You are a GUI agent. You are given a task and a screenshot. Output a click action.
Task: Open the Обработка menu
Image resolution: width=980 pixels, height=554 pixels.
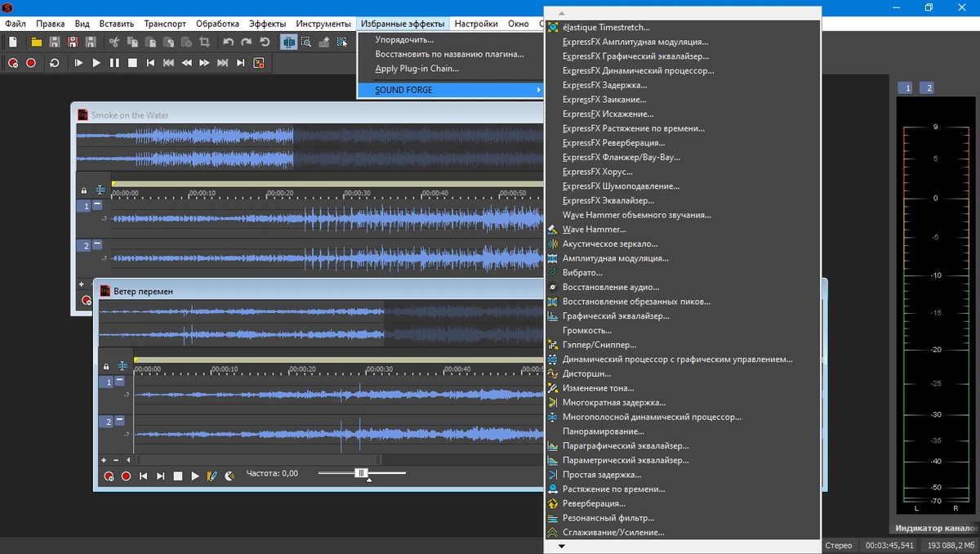tap(218, 24)
